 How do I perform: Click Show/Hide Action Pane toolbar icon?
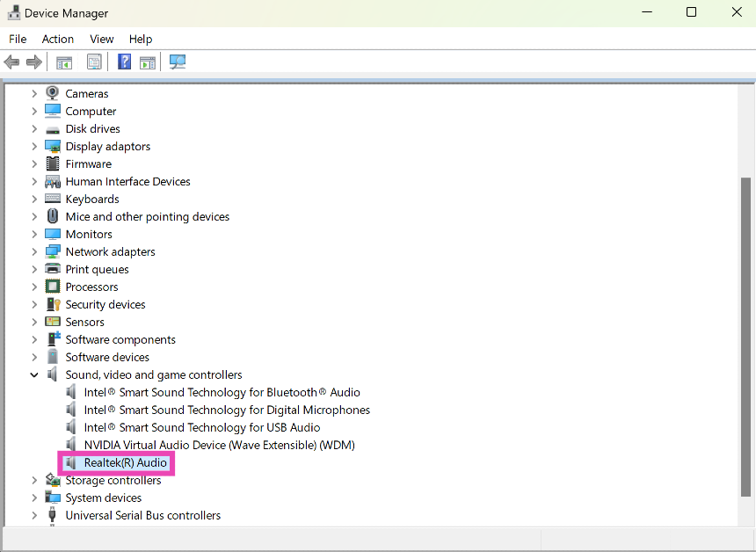pos(148,62)
